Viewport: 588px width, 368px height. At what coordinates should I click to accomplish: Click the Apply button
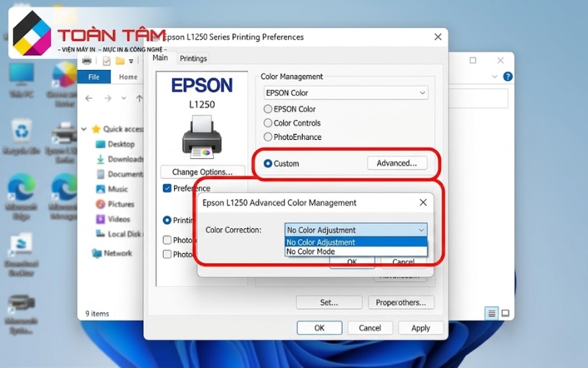[420, 328]
